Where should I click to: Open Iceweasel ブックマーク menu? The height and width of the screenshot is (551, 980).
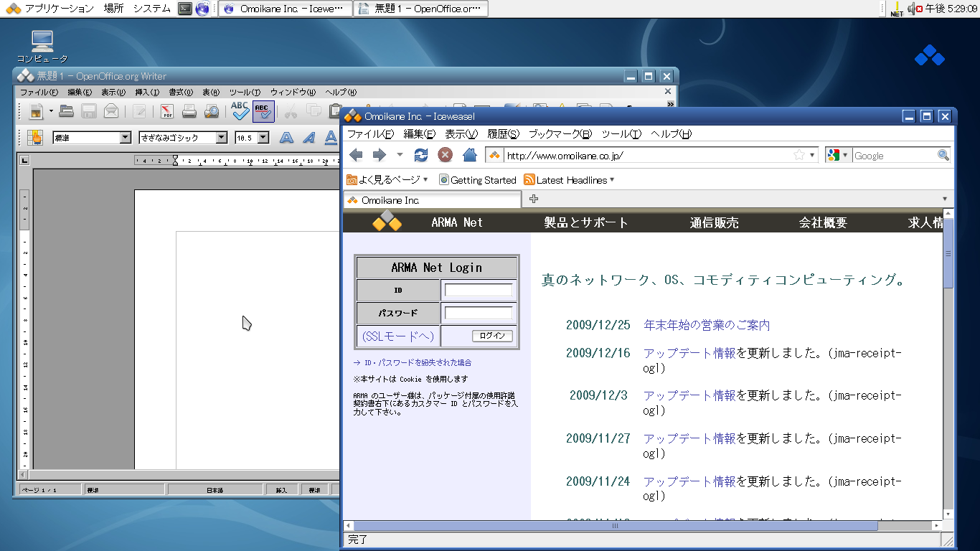coord(560,134)
